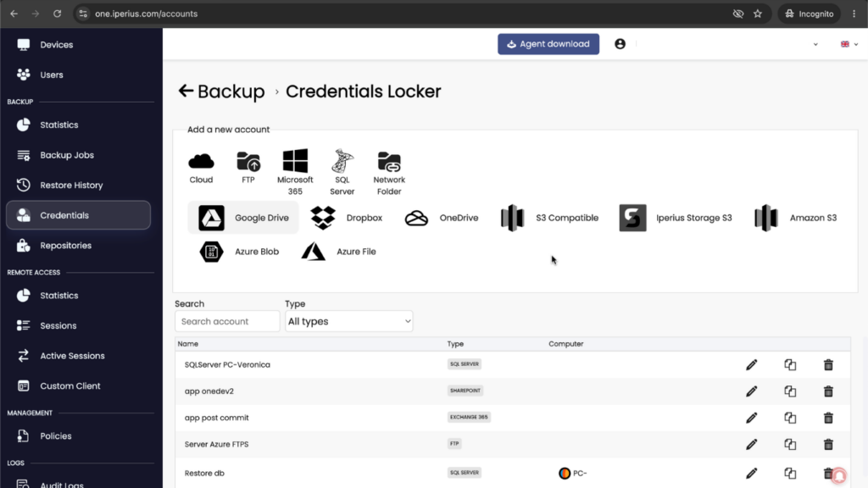
Task: Switch to the Microsoft 365 account category
Action: [295, 172]
